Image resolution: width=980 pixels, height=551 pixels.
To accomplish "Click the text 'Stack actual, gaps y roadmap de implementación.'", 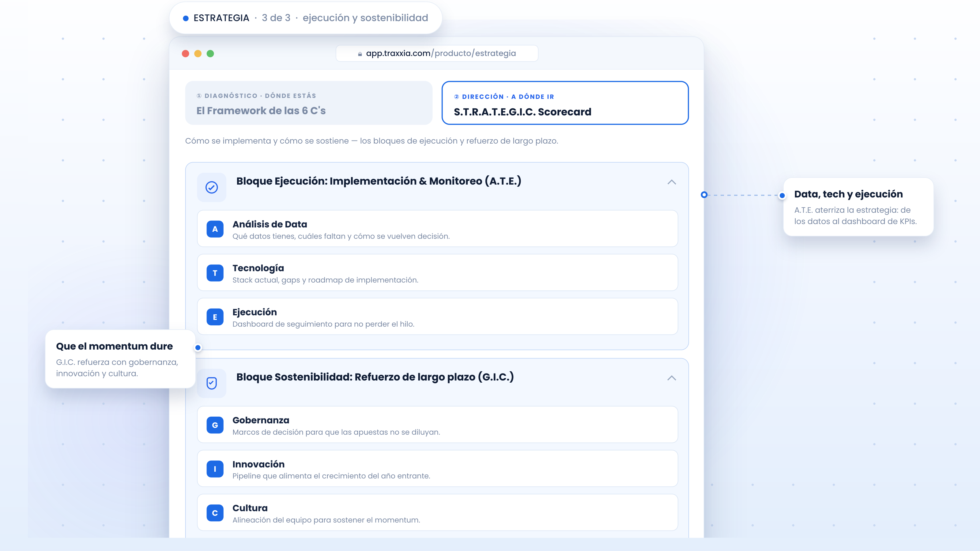I will pos(325,280).
